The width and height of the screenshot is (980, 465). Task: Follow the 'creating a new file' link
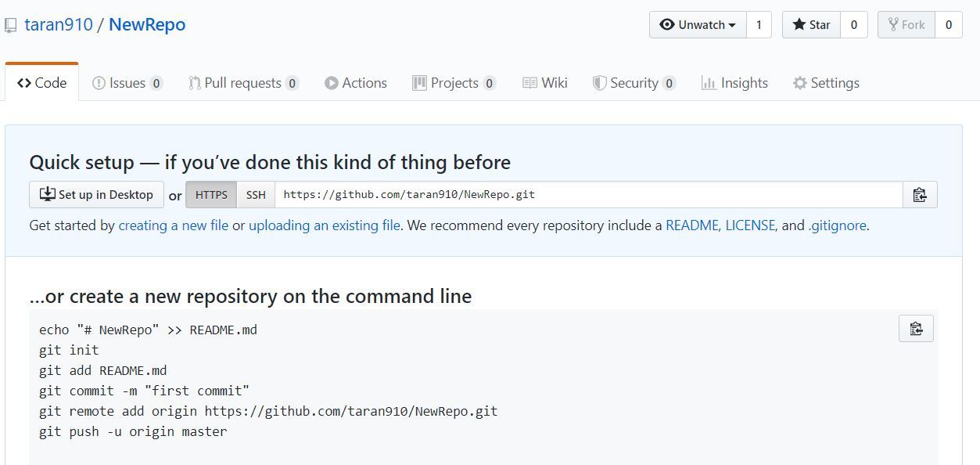pos(173,225)
